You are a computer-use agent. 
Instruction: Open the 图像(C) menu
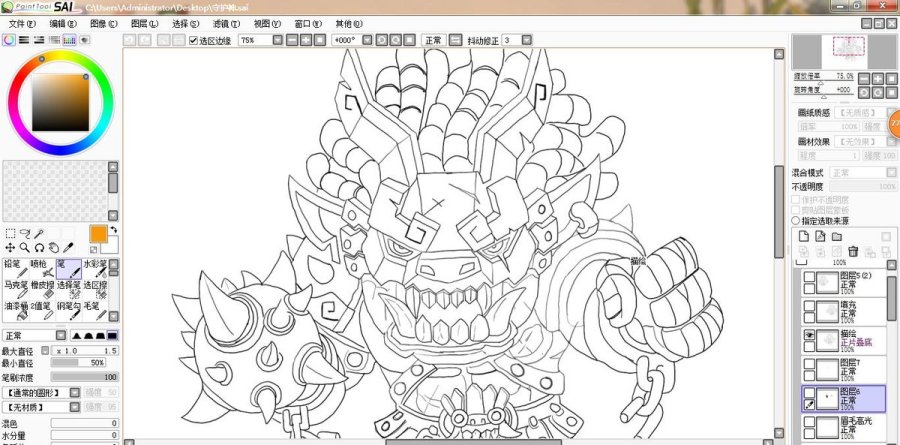[104, 24]
